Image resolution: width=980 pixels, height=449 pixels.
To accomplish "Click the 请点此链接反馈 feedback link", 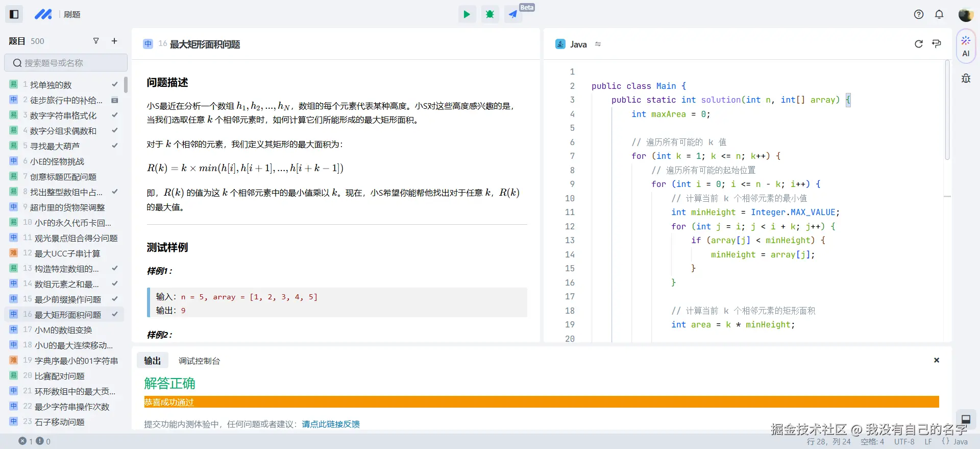I will coord(331,424).
